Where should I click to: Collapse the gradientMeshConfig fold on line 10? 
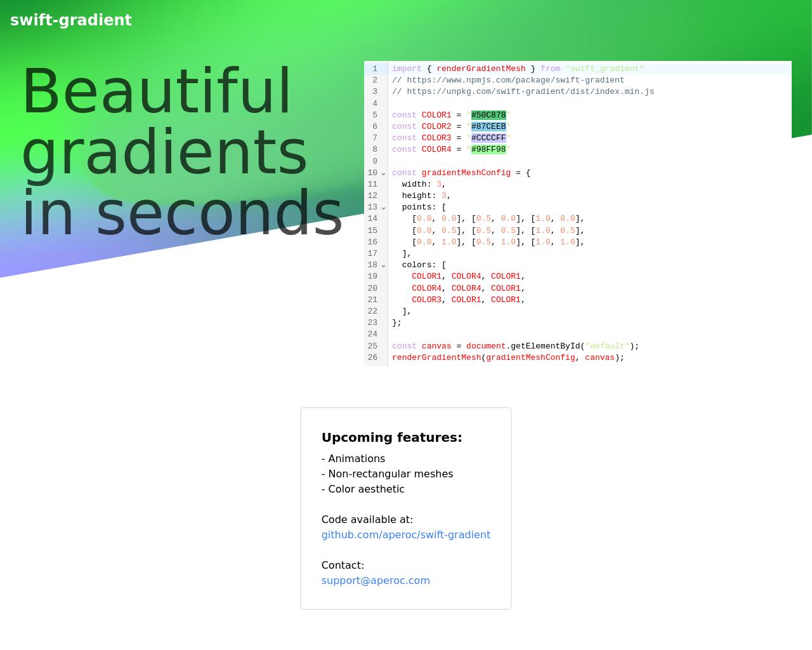coord(383,173)
